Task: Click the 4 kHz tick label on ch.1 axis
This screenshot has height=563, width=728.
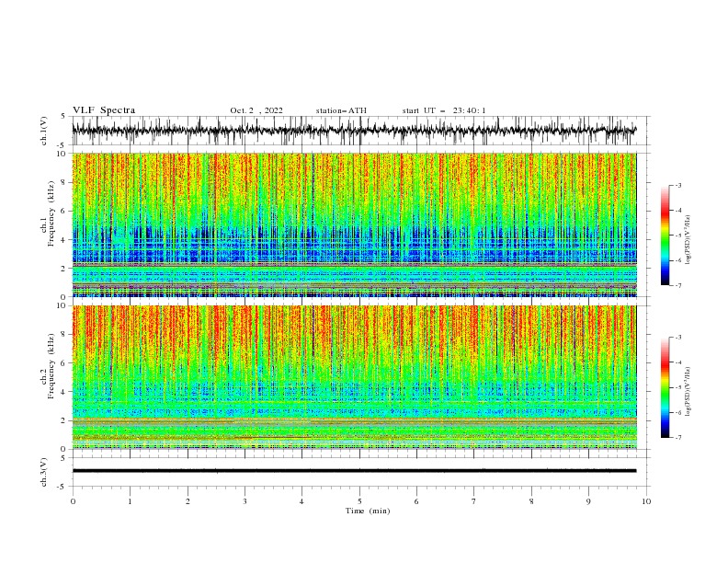Action: tap(63, 240)
